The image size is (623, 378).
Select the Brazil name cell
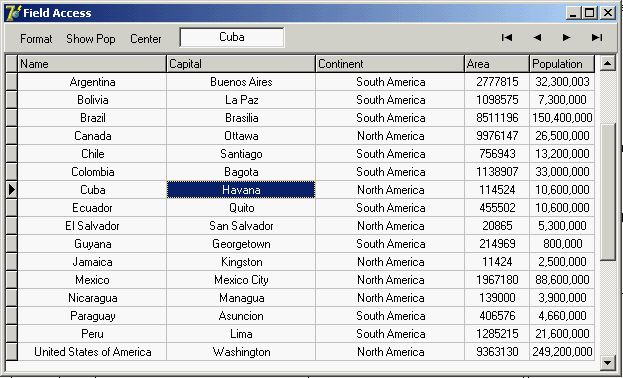pos(92,118)
